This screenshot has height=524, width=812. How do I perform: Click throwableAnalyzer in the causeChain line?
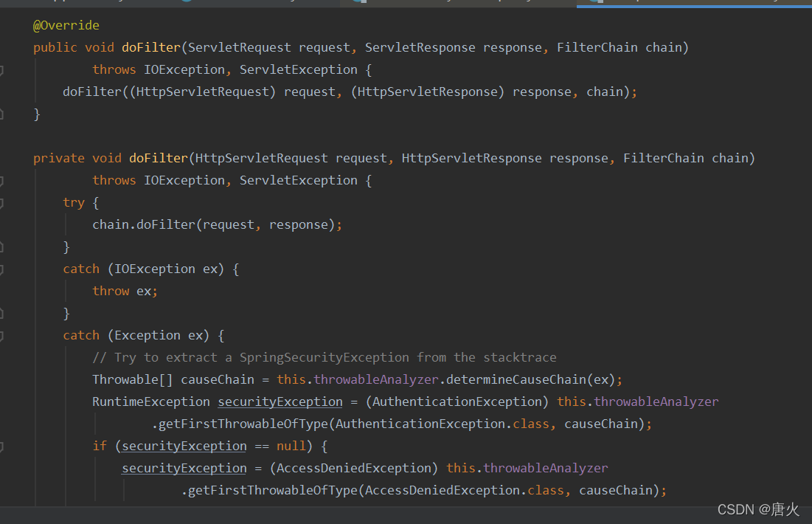click(x=376, y=380)
